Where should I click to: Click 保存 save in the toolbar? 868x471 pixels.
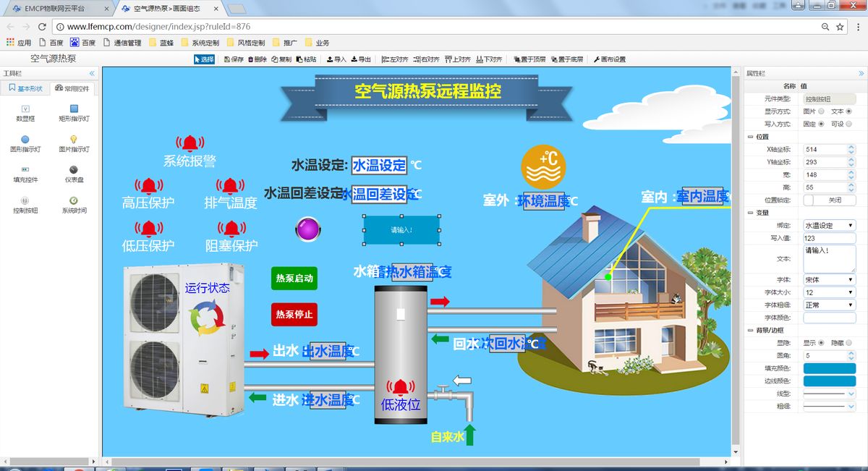point(234,59)
